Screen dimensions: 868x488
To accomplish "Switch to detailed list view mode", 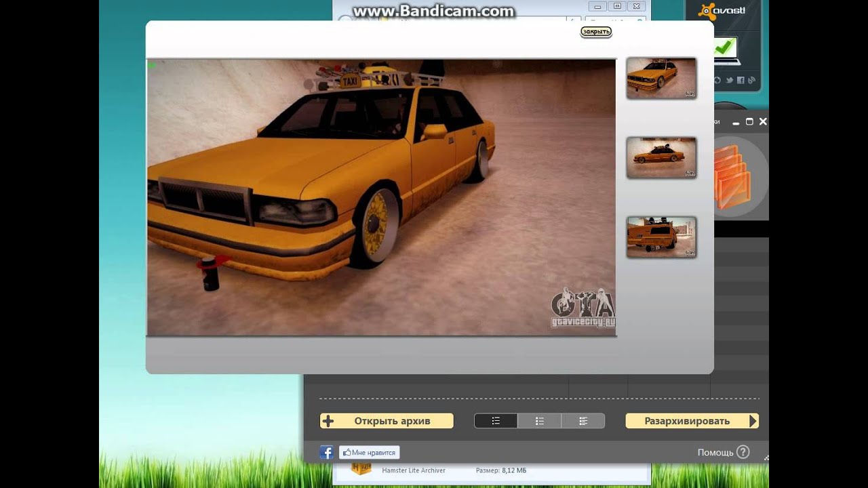I will (583, 421).
